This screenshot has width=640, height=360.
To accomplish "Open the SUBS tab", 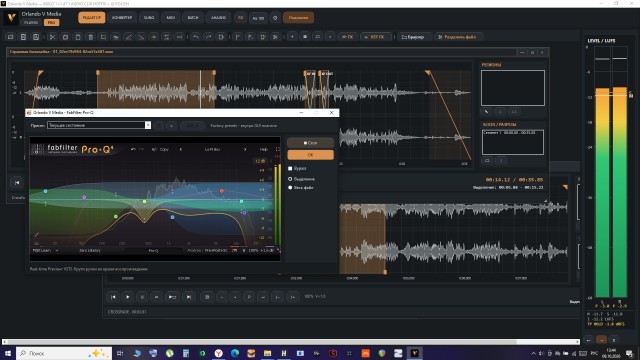I will (x=149, y=18).
